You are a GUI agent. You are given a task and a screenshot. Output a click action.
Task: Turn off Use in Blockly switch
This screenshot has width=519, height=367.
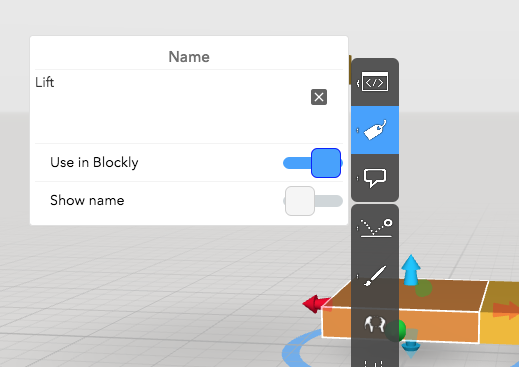313,163
